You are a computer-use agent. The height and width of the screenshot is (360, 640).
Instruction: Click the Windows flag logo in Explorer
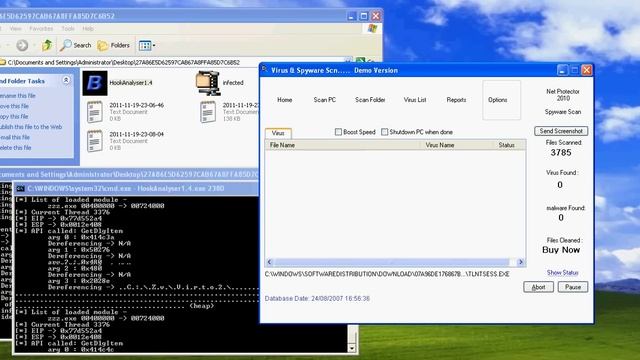coord(372,28)
